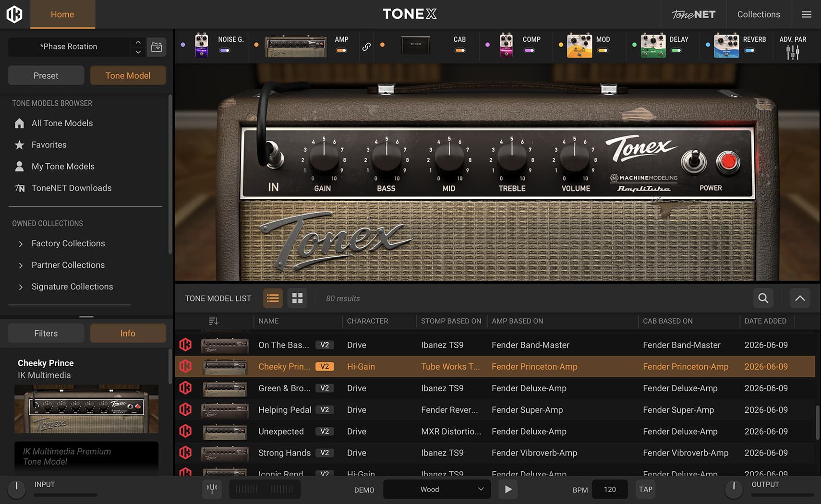The width and height of the screenshot is (821, 504).
Task: Click the IK Multimedia logo icon
Action: tap(14, 14)
